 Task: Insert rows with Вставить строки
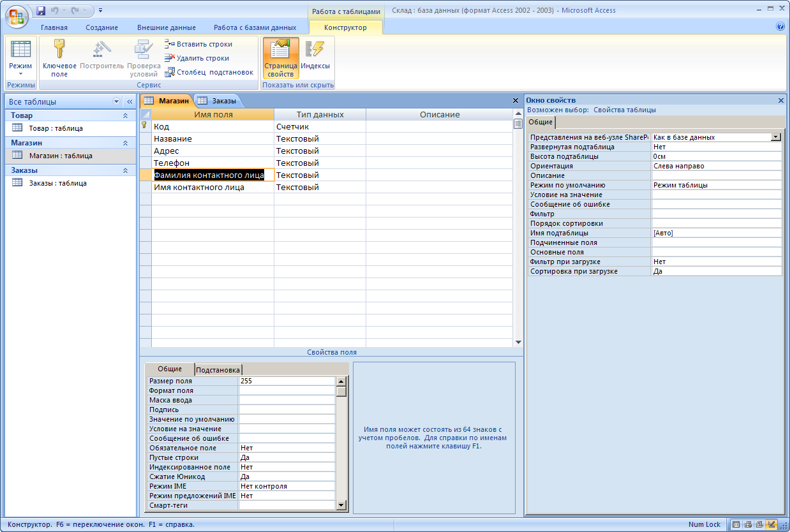[x=198, y=44]
